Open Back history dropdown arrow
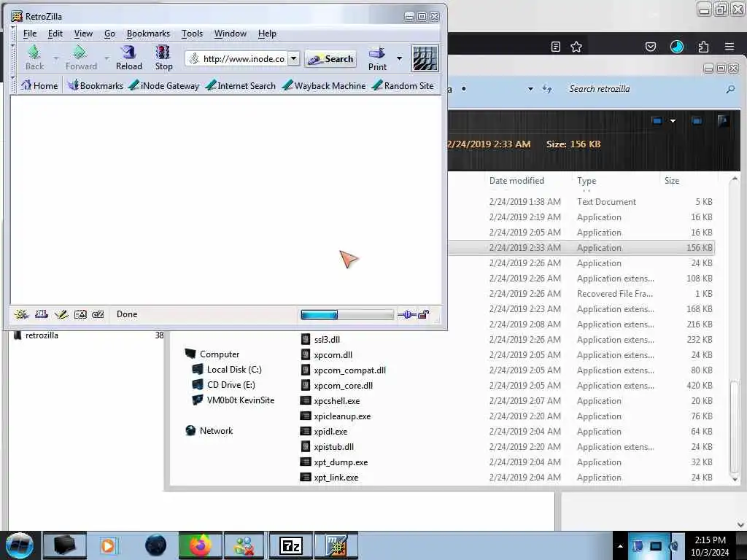This screenshot has width=747, height=560. click(56, 58)
